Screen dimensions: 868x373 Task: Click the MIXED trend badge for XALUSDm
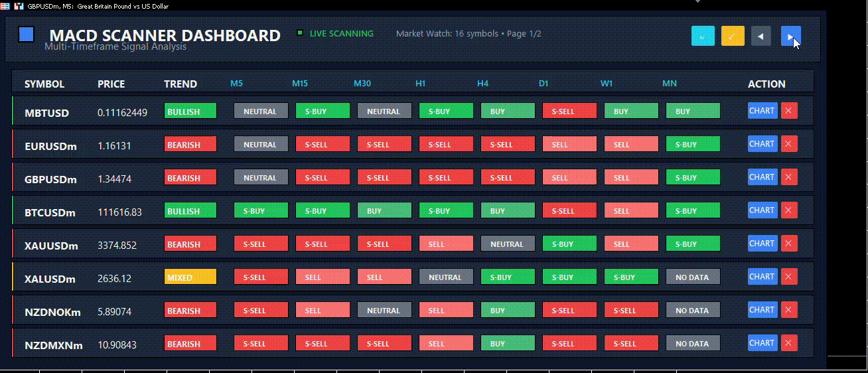190,277
